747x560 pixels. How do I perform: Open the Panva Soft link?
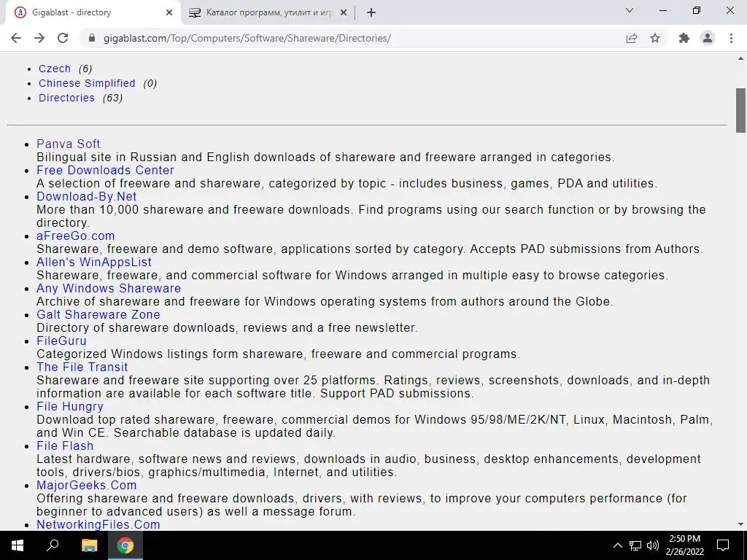coord(68,144)
